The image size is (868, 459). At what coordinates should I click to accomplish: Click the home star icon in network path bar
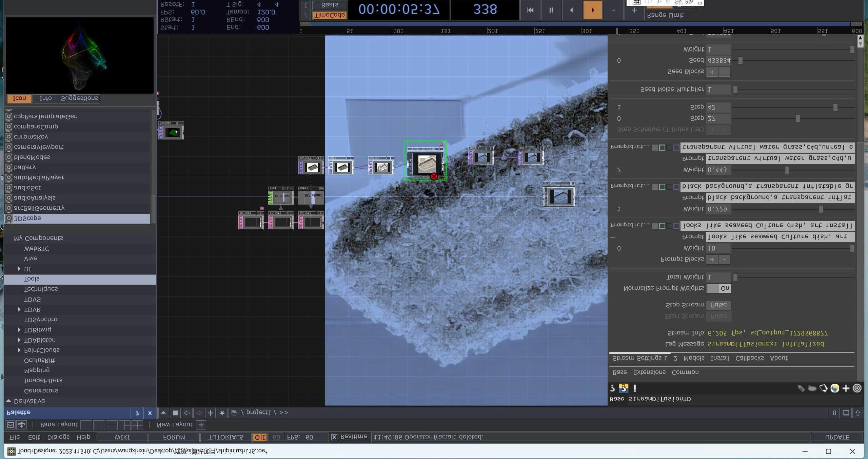pos(222,413)
